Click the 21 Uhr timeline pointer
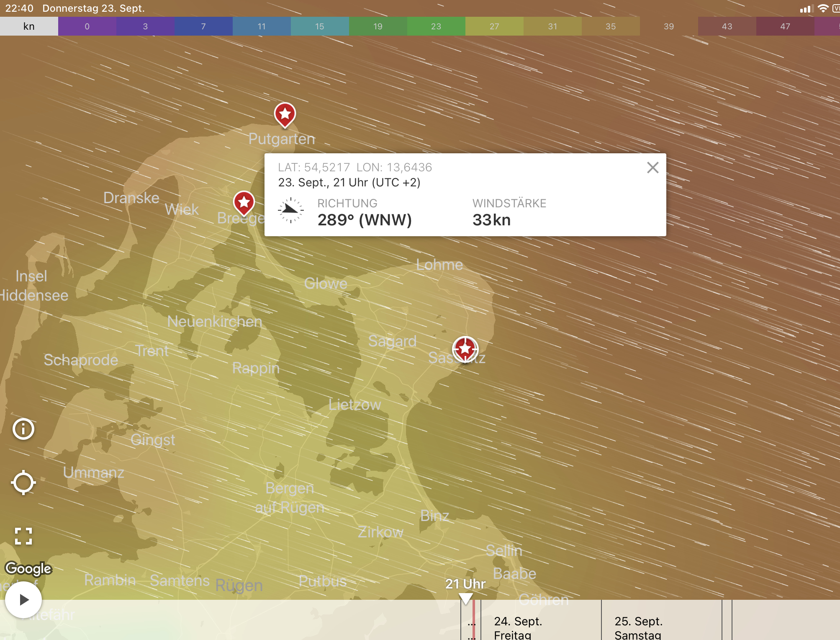This screenshot has height=640, width=840. click(x=465, y=597)
